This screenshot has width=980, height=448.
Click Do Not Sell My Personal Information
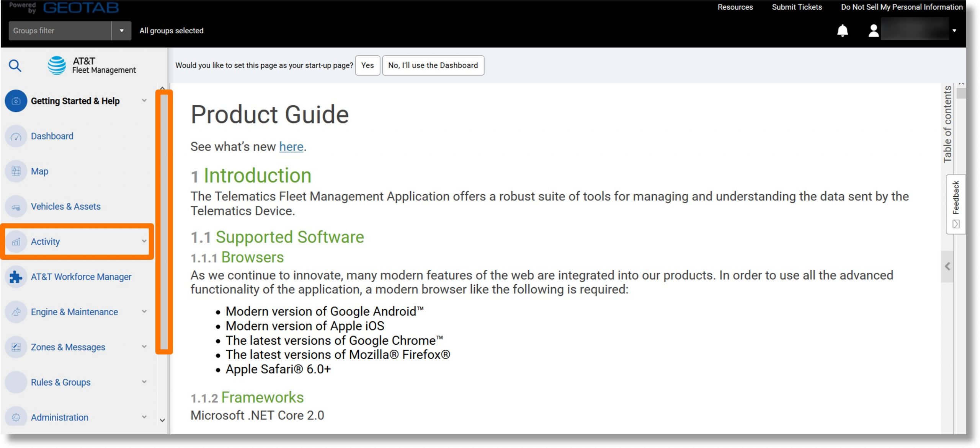coord(902,7)
